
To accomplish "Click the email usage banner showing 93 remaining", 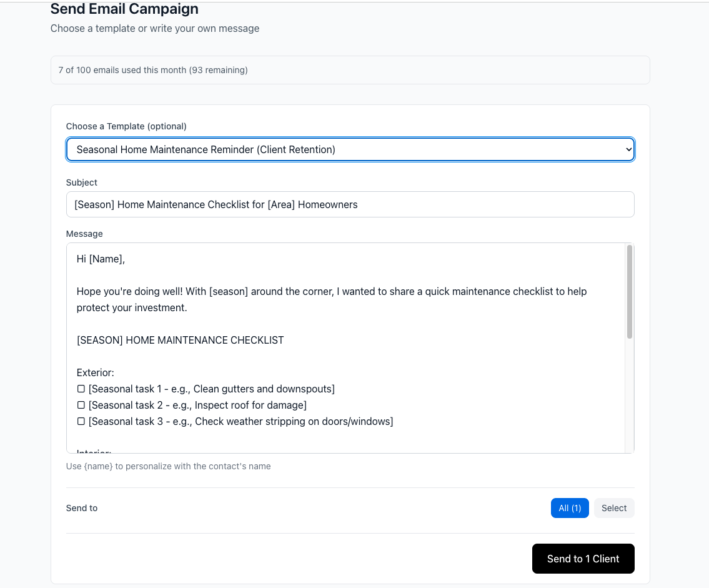I will [x=350, y=70].
